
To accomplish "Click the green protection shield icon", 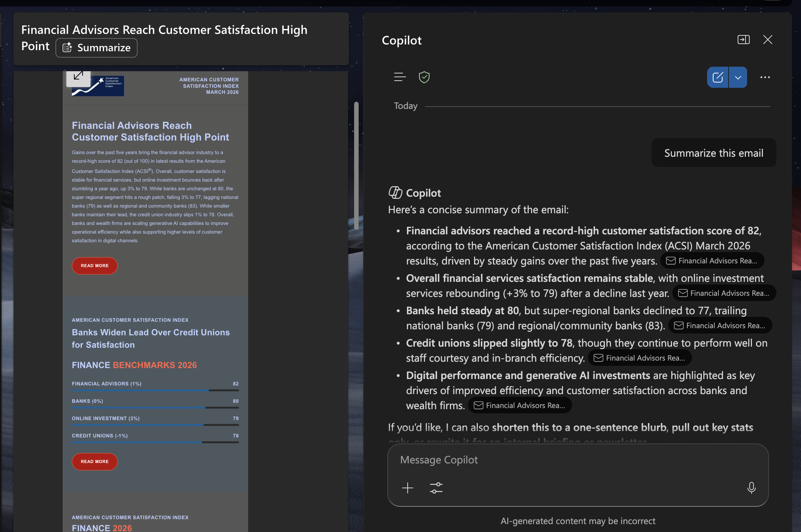I will pyautogui.click(x=424, y=77).
